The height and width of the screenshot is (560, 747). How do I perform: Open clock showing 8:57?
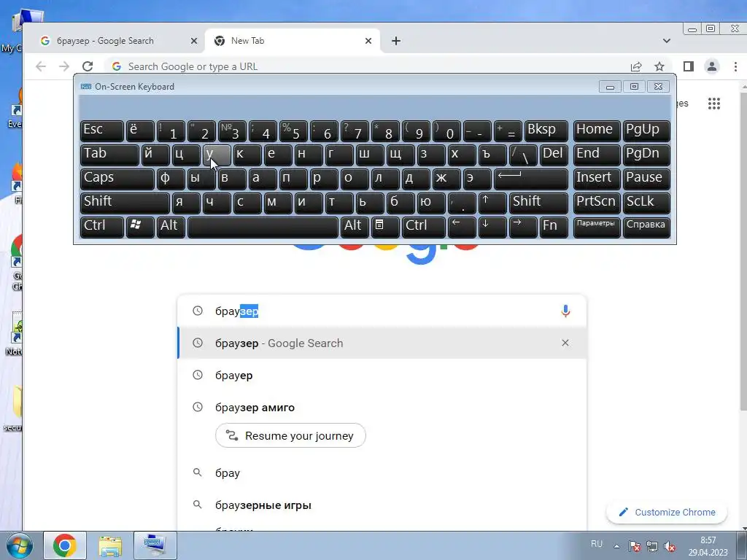tap(708, 546)
